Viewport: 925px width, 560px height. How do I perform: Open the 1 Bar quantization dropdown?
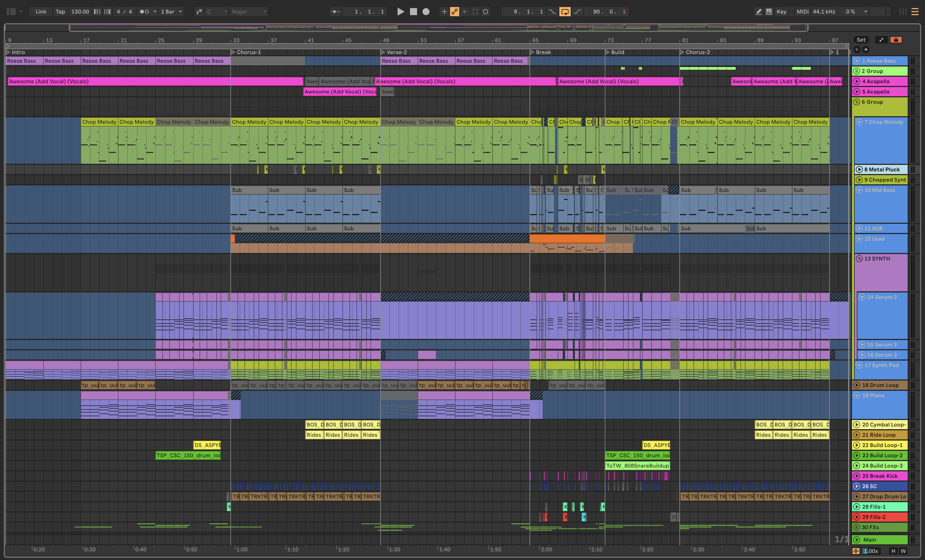[171, 12]
